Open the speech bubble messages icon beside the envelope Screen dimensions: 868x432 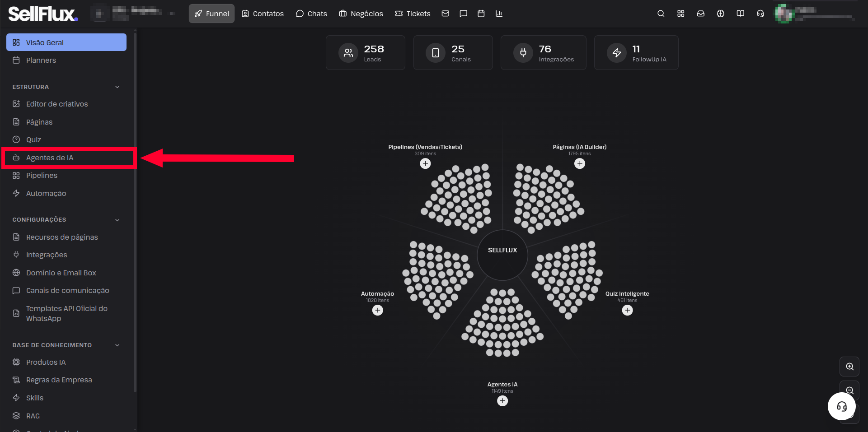(x=463, y=14)
